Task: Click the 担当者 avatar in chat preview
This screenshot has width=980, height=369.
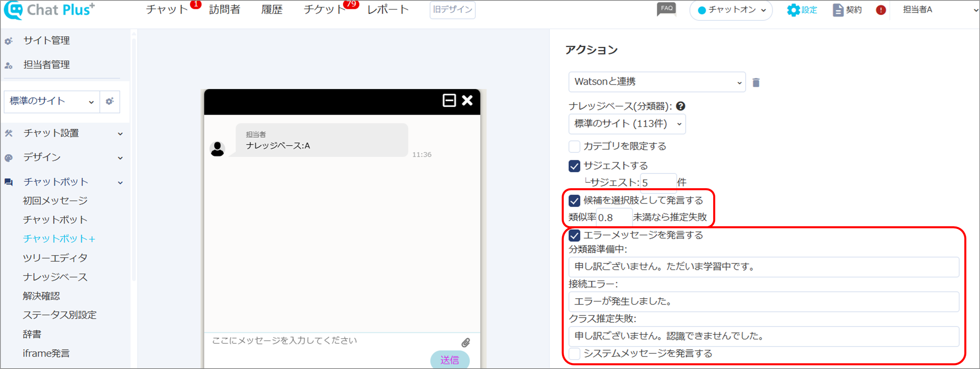Action: pos(217,149)
